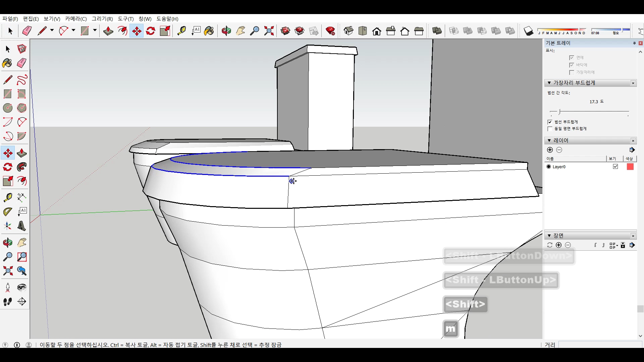
Task: Select the Tape Measure tool
Action: pyautogui.click(x=8, y=197)
